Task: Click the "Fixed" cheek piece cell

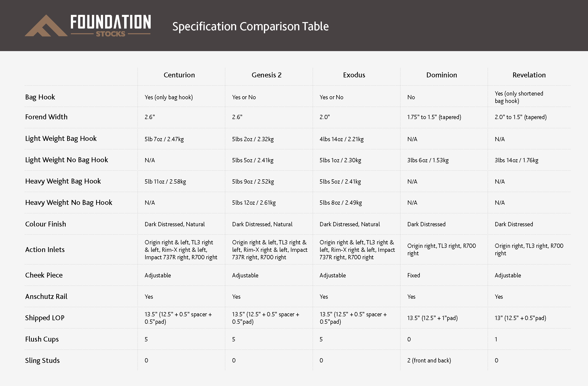Action: click(414, 275)
